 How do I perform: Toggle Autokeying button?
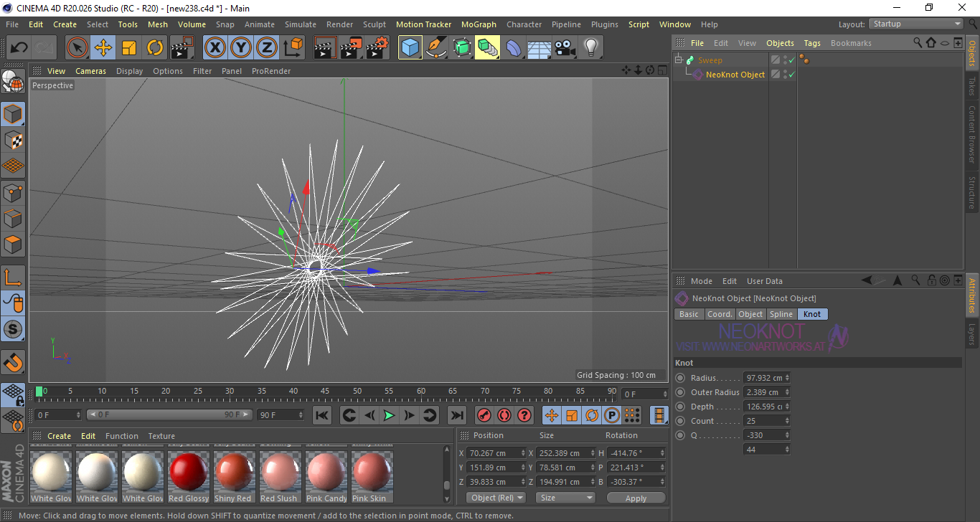504,415
